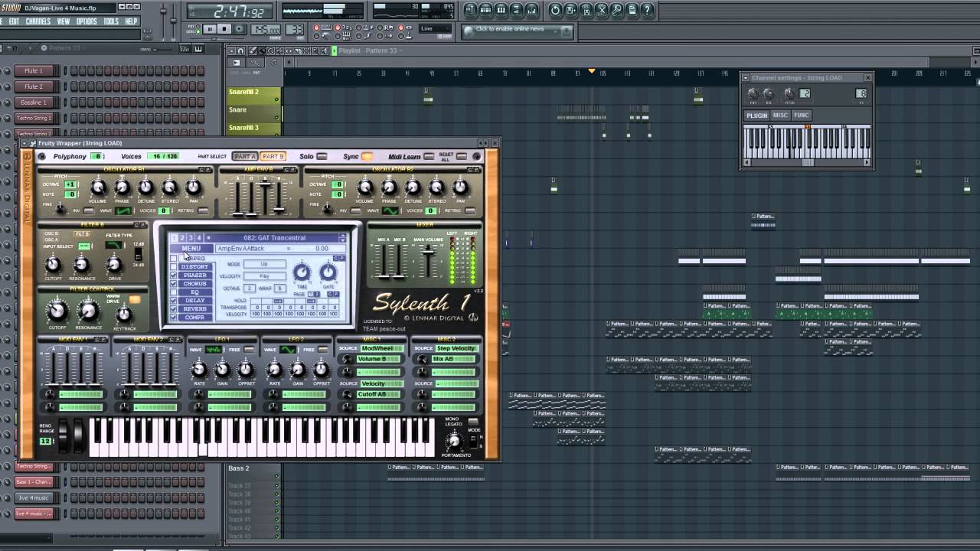Open the FILE menu's neighbor EDIT menu
This screenshot has height=551, width=980.
(14, 21)
